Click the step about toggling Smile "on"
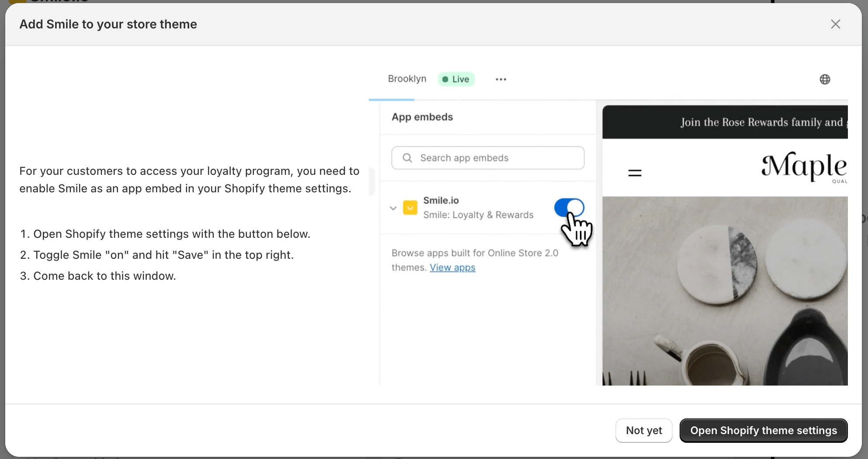The width and height of the screenshot is (868, 459). [163, 255]
